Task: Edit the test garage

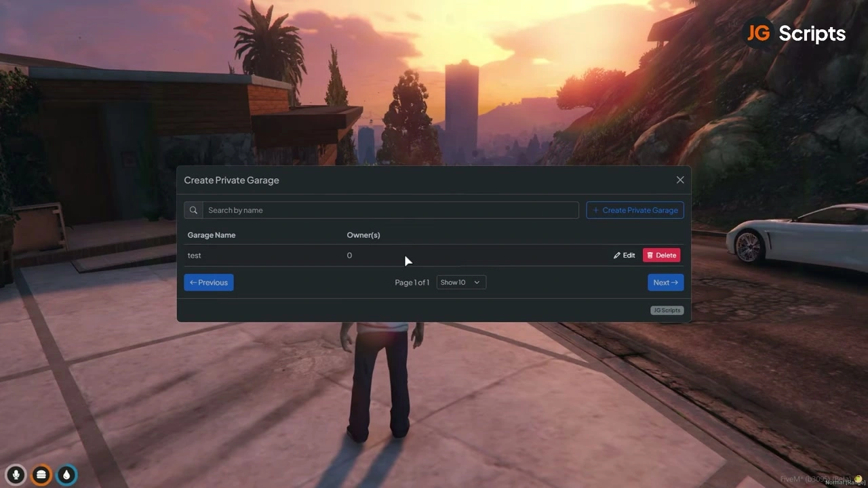Action: click(x=624, y=256)
